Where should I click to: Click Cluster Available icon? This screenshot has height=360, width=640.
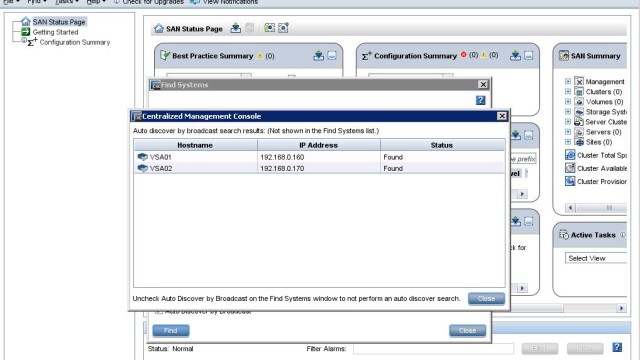[570, 168]
